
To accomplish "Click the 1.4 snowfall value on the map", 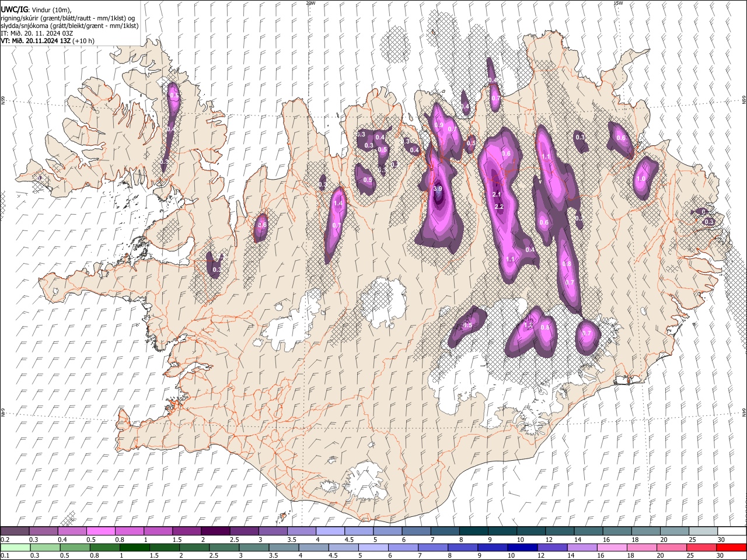I will (338, 204).
